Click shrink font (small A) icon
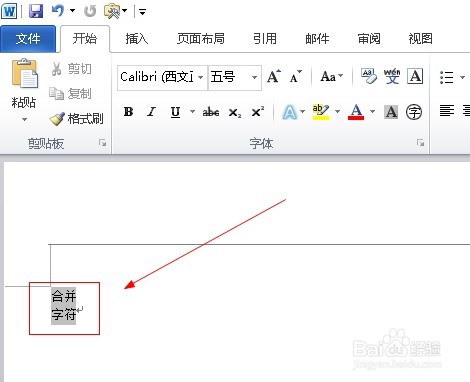The width and height of the screenshot is (470, 382). (x=295, y=77)
